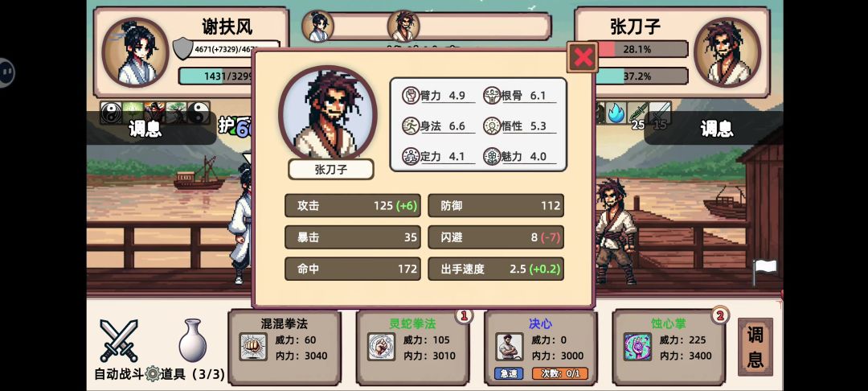This screenshot has height=391, width=868.
Task: Click the 攻击 stat bar
Action: [353, 205]
